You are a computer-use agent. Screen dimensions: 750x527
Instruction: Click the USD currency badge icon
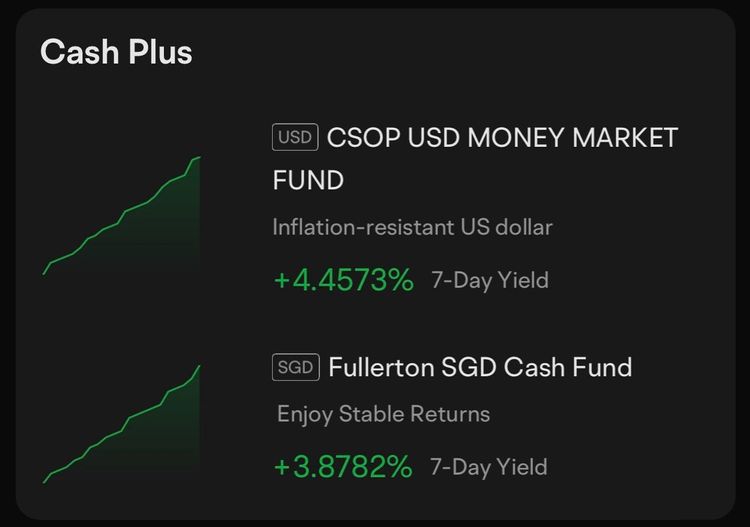click(x=294, y=138)
